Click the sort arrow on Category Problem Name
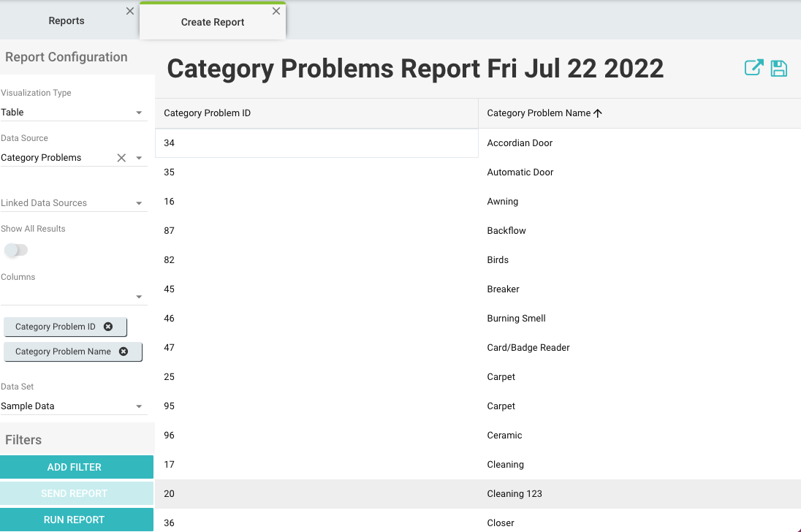801x532 pixels. pos(598,113)
